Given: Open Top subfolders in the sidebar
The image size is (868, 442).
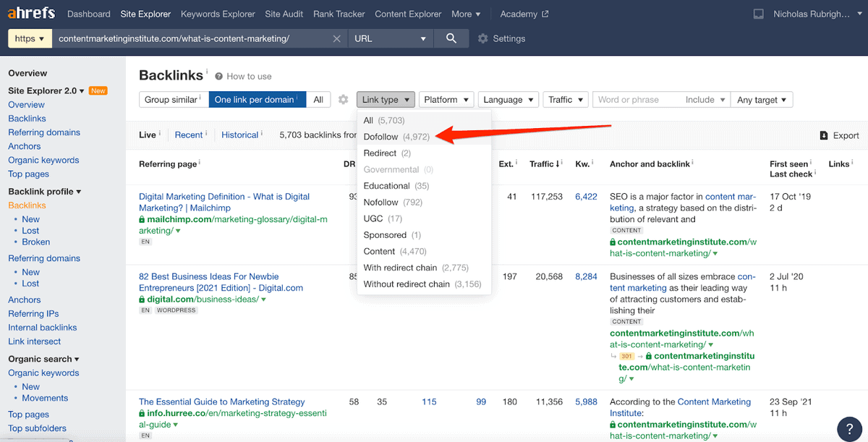Looking at the screenshot, I should coord(37,428).
